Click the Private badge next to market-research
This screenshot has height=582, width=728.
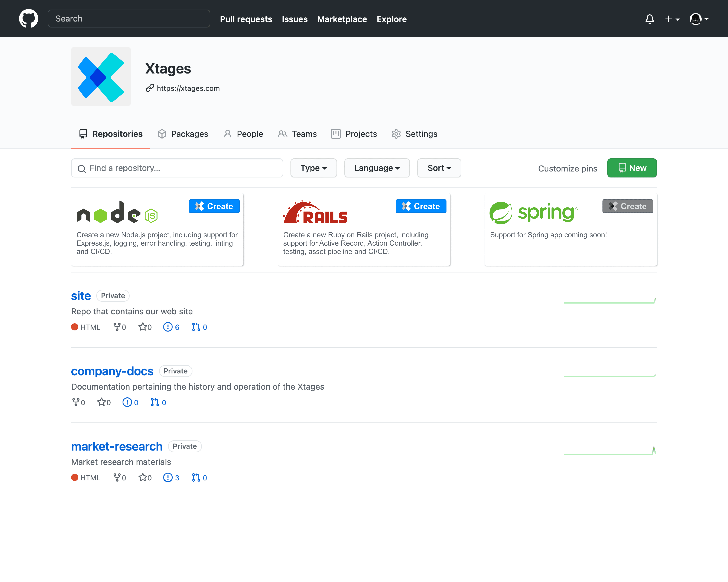tap(185, 446)
